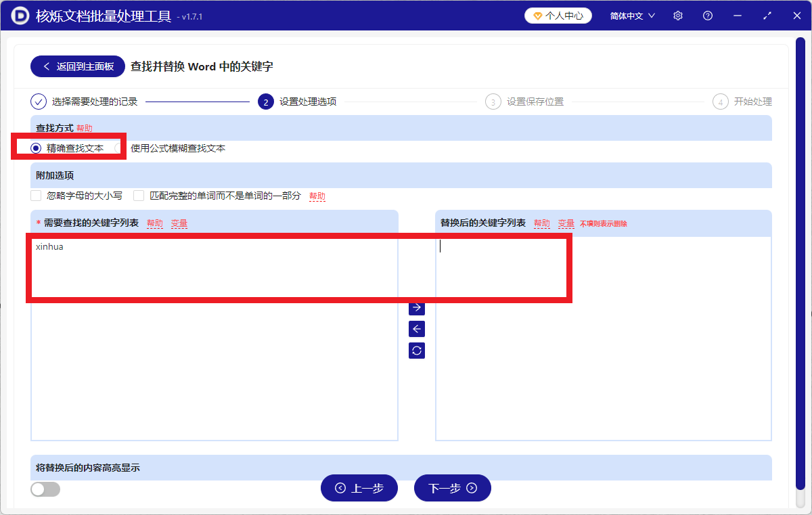This screenshot has height=515, width=812.
Task: Open the 帮助 link beside 查找方式
Action: pos(84,127)
